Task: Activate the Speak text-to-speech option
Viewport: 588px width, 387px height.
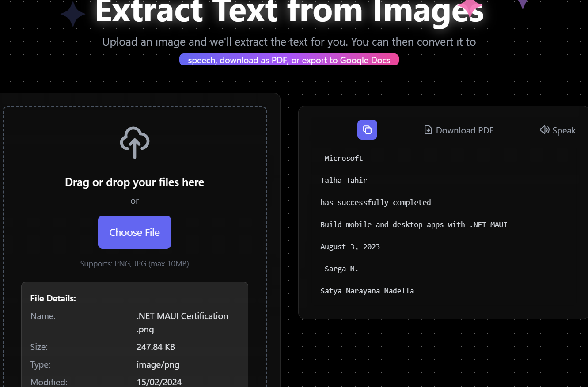Action: point(558,130)
